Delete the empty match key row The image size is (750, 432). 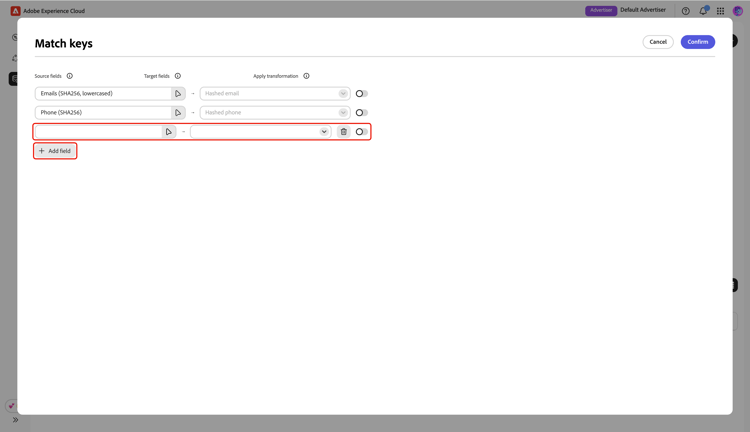343,132
